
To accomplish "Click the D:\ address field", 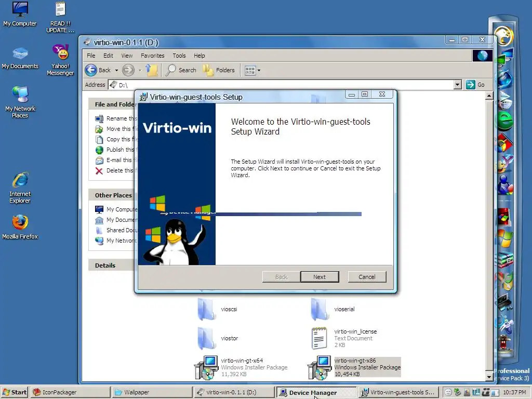I will point(281,85).
